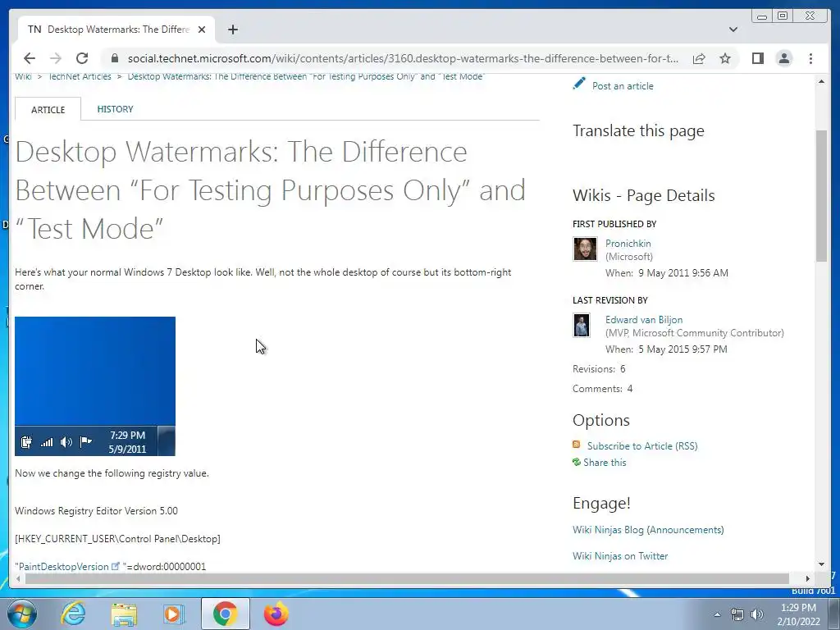Click the volume speaker tray icon
The height and width of the screenshot is (630, 840).
[x=757, y=614]
